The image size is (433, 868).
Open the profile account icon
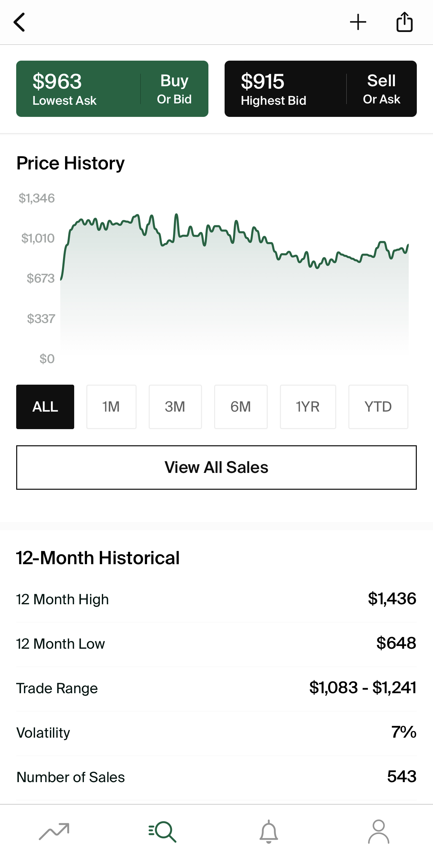coord(378,832)
